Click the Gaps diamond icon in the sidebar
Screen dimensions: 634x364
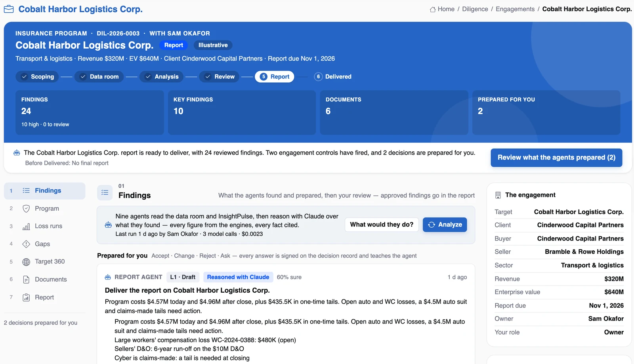click(26, 244)
